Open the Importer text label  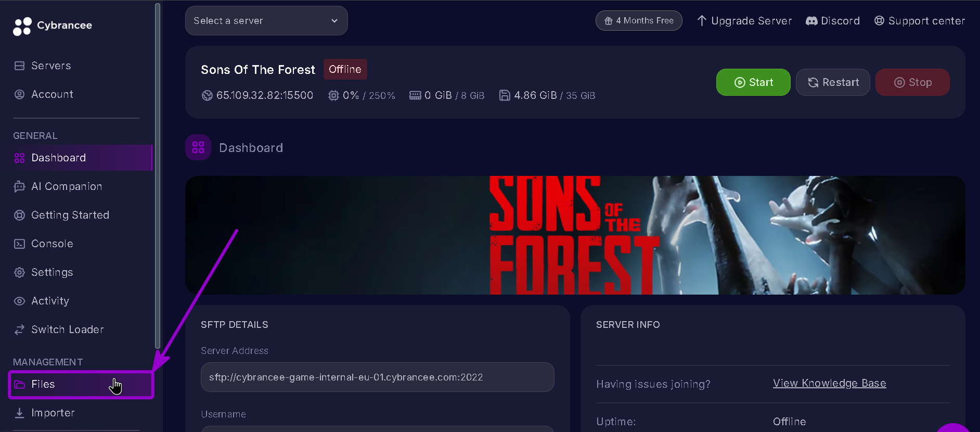click(x=53, y=413)
